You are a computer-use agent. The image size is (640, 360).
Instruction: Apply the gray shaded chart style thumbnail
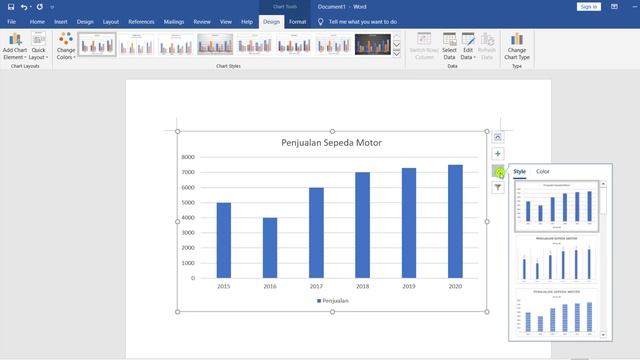point(215,44)
